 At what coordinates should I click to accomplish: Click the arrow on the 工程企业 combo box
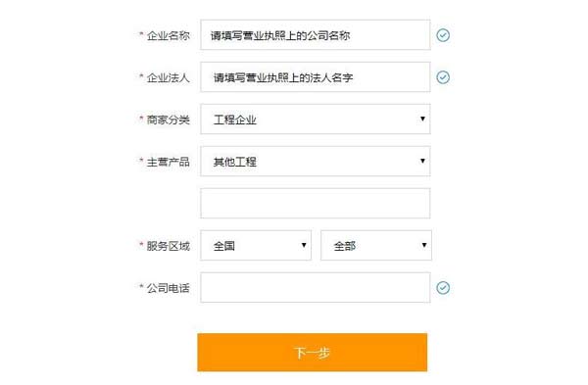pos(422,119)
